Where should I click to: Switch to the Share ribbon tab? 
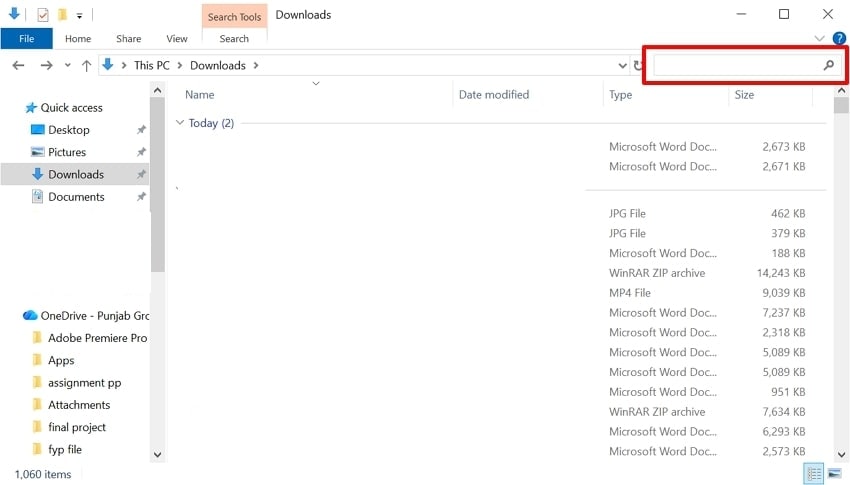coord(128,38)
